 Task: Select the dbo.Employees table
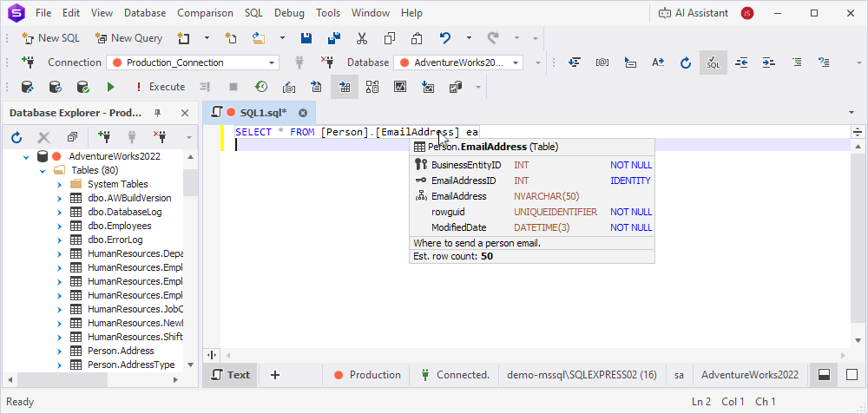click(x=121, y=226)
